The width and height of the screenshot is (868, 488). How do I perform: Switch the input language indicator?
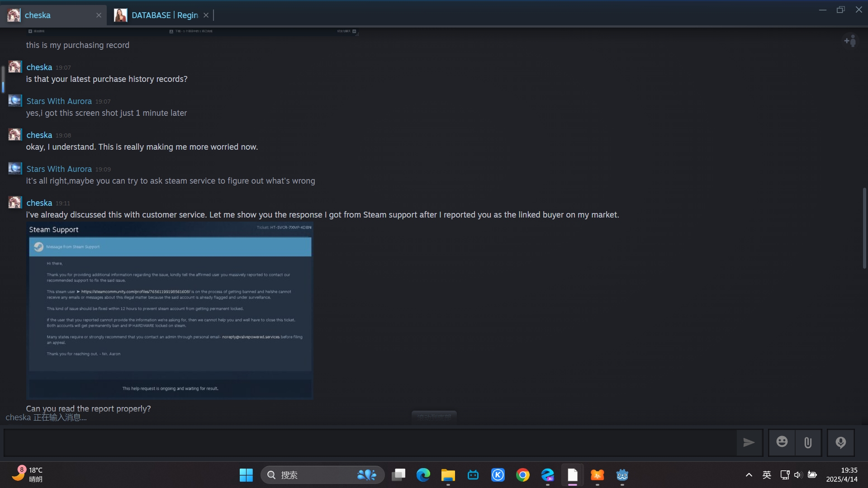pos(767,475)
